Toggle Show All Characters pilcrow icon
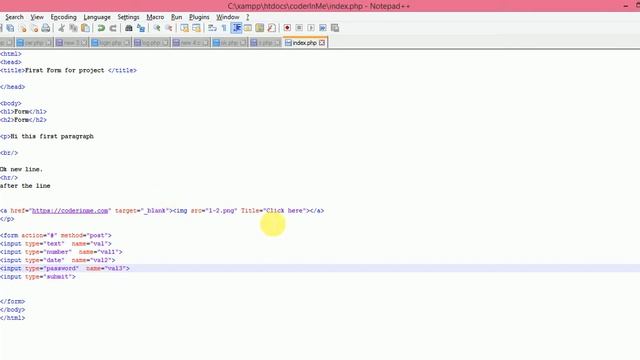 [x=224, y=28]
